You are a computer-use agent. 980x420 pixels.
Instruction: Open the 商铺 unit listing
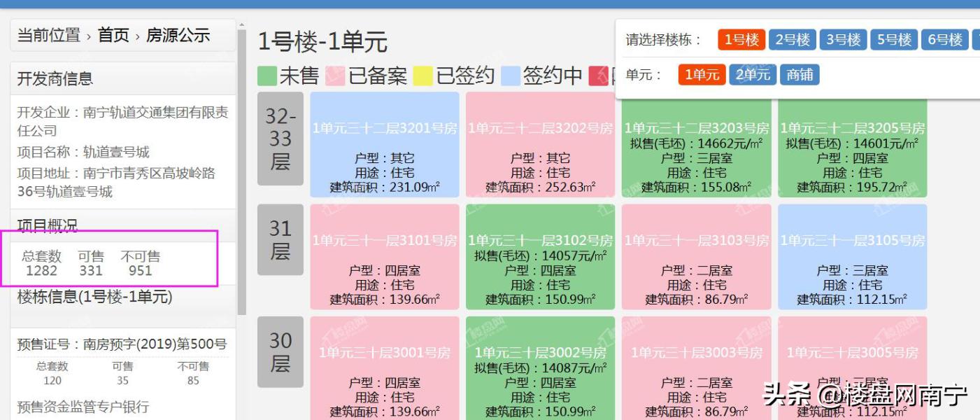pyautogui.click(x=799, y=74)
